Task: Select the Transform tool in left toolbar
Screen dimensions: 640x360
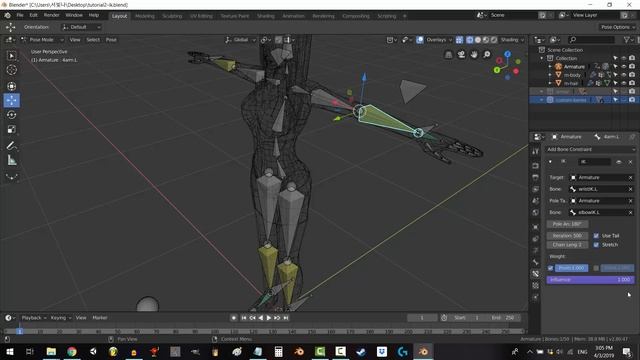Action: tap(11, 86)
